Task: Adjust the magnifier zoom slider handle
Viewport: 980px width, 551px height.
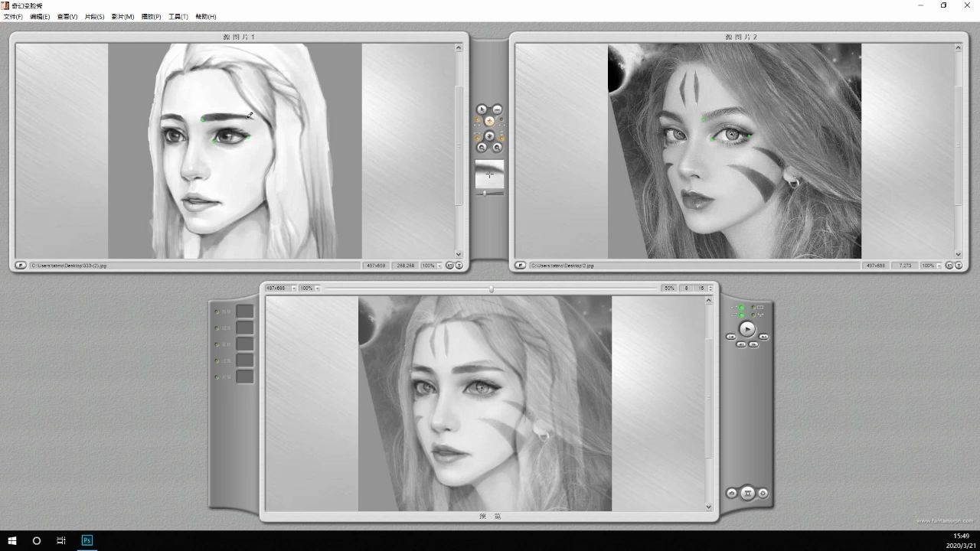Action: (x=485, y=193)
